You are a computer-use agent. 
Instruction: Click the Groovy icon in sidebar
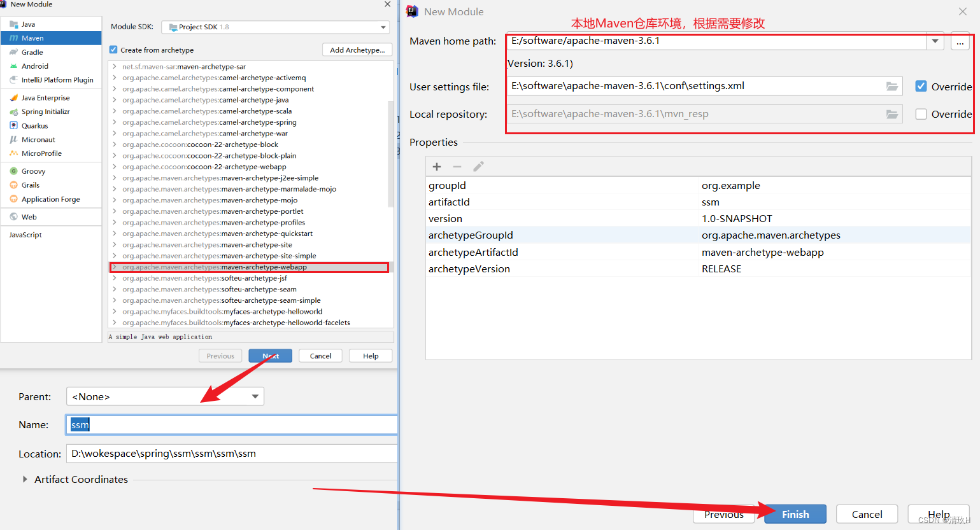pos(13,171)
